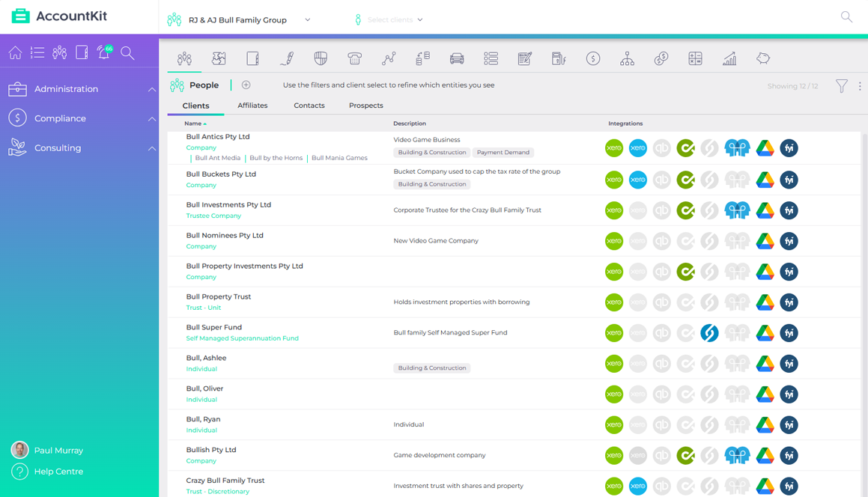Click the add person plus icon

[246, 85]
